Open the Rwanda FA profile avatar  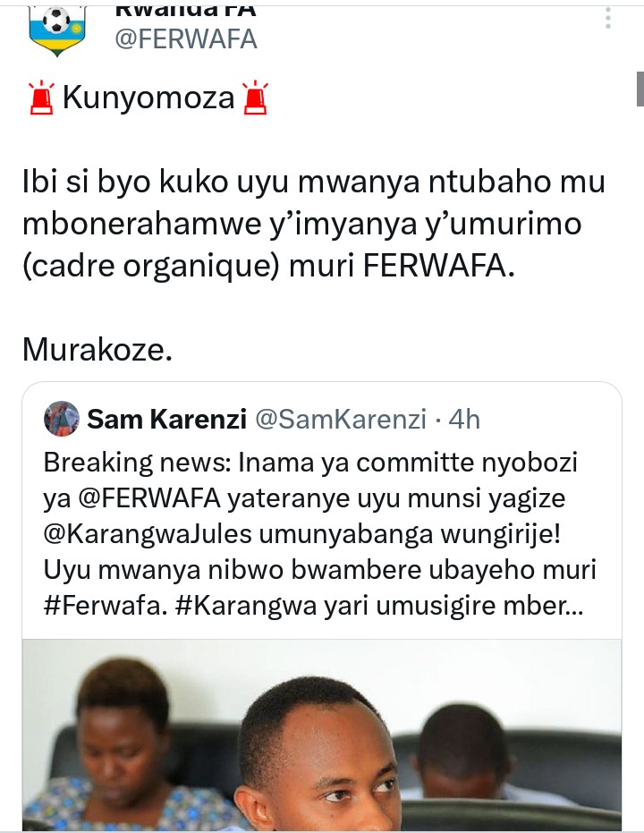[57, 30]
